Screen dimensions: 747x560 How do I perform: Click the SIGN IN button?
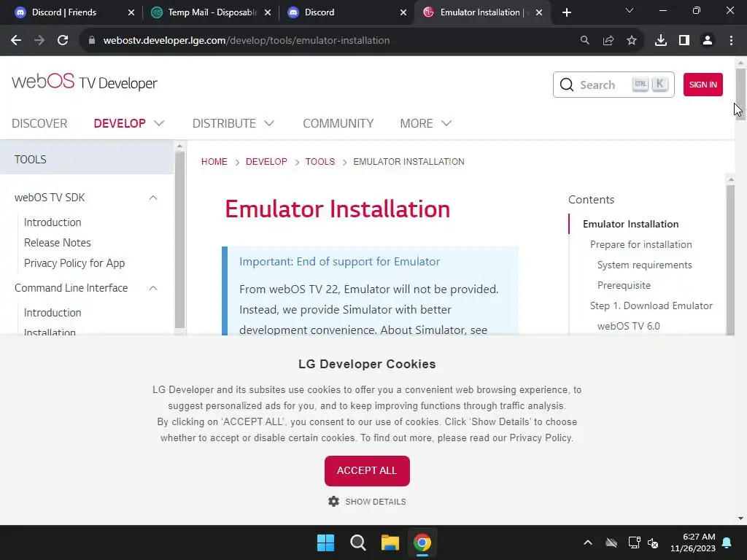(703, 85)
